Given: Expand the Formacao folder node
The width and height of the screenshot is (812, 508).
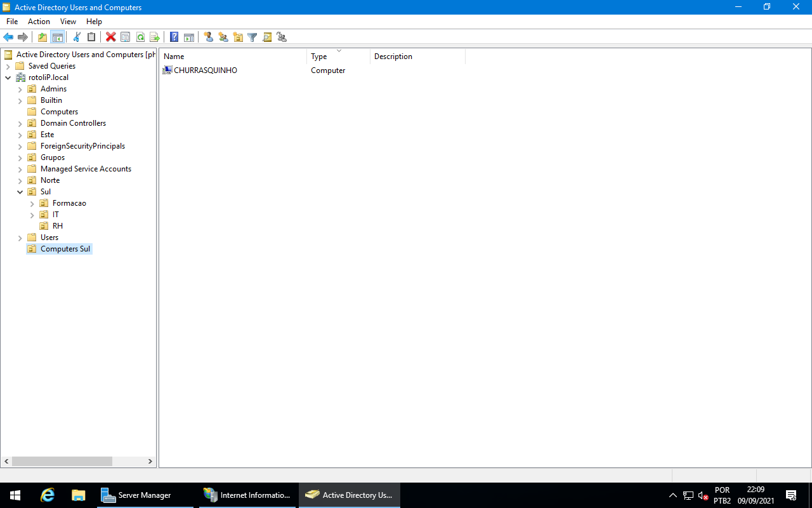Looking at the screenshot, I should click(x=32, y=203).
